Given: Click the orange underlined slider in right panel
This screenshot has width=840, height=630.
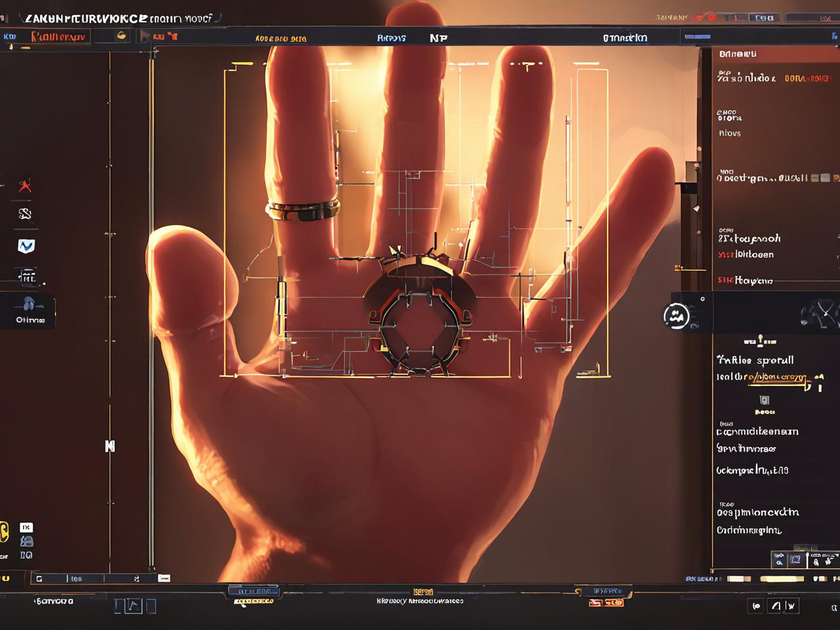Looking at the screenshot, I should point(780,380).
